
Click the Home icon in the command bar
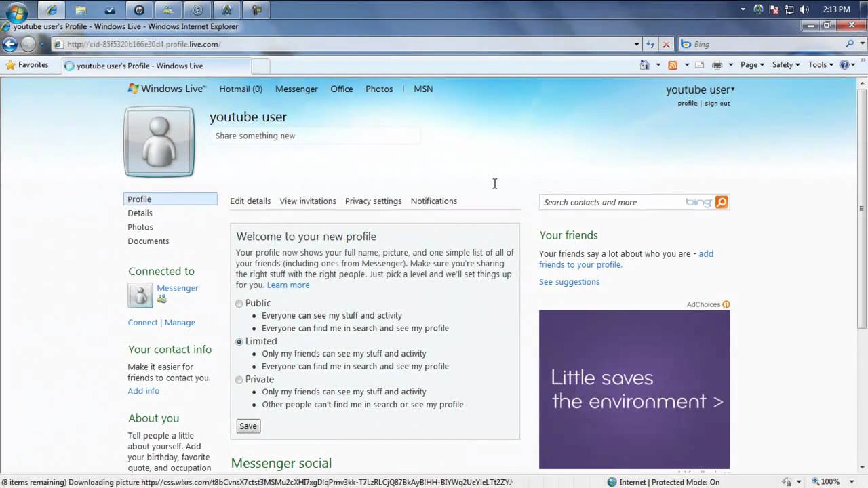point(644,65)
